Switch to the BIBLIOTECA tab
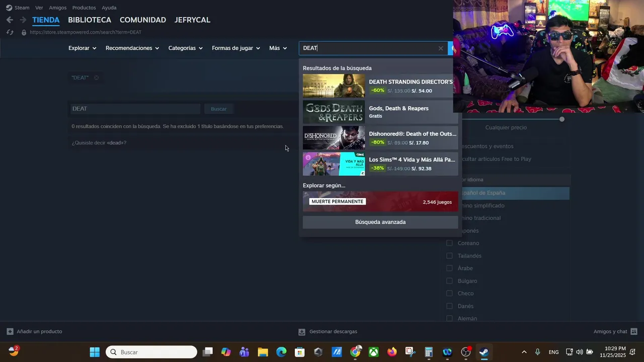Viewport: 644px width, 362px height. point(90,20)
